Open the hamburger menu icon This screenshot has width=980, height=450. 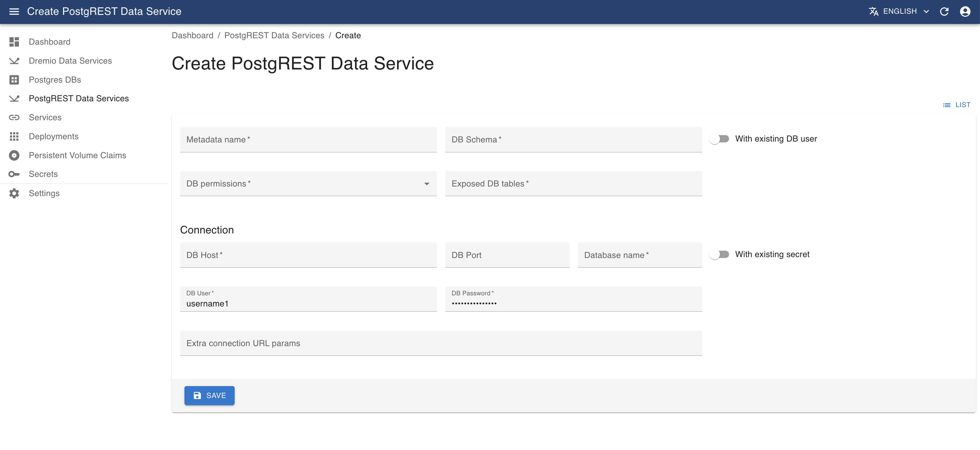tap(14, 11)
